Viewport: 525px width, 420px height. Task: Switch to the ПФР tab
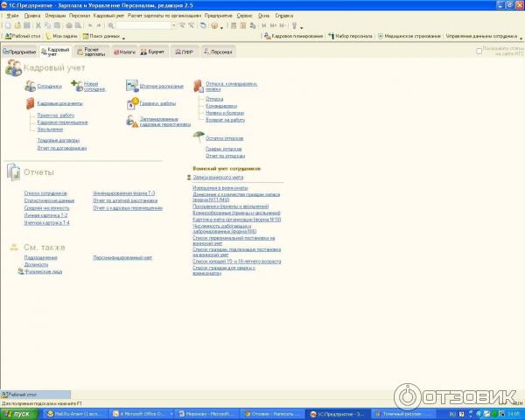[184, 52]
